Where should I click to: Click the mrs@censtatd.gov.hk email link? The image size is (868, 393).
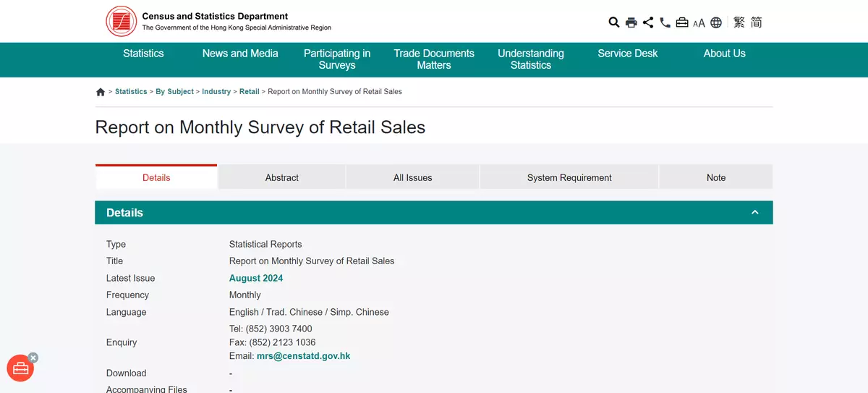[304, 356]
